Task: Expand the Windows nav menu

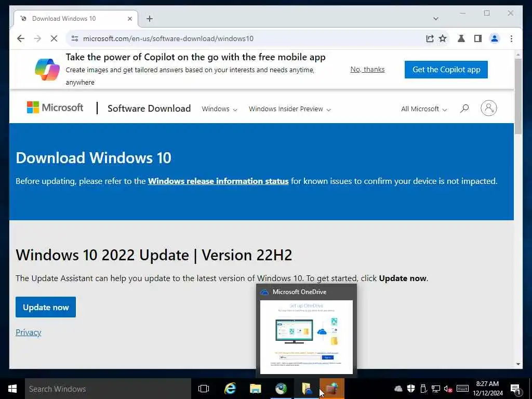Action: pos(219,109)
